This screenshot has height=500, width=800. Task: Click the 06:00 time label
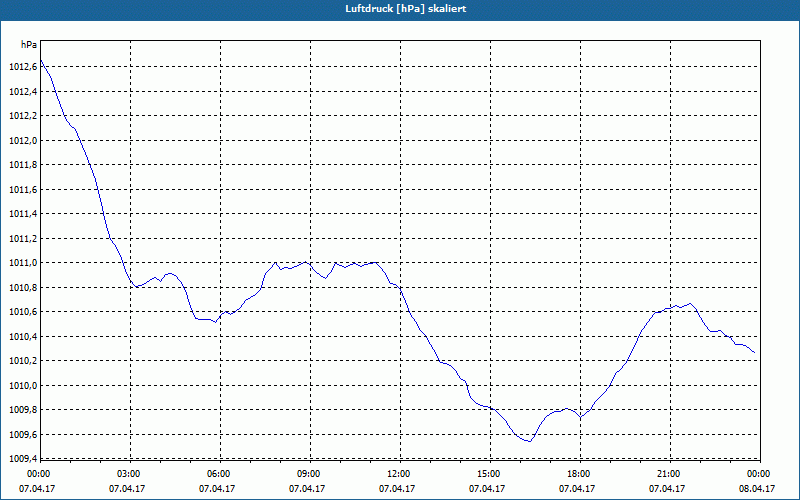point(218,474)
